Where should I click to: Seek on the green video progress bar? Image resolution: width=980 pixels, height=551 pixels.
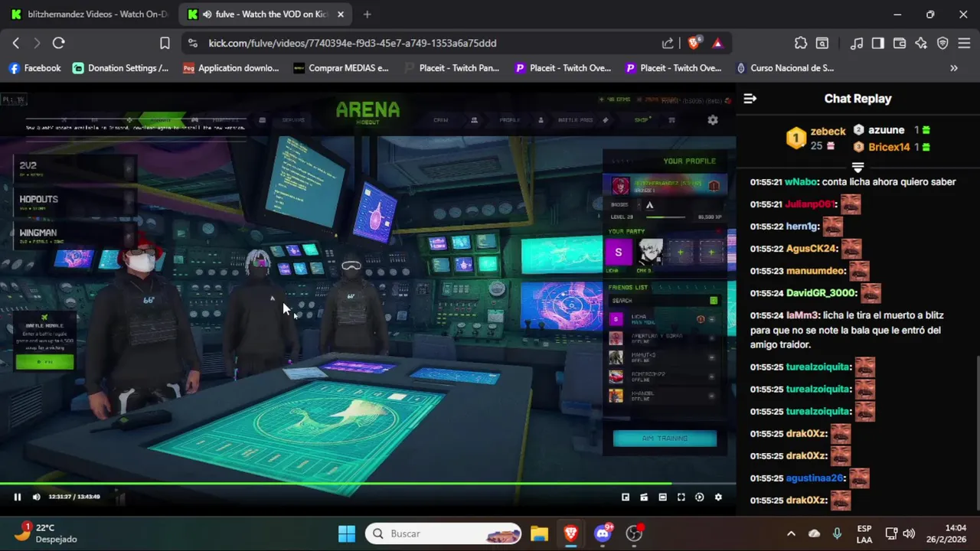[367, 484]
